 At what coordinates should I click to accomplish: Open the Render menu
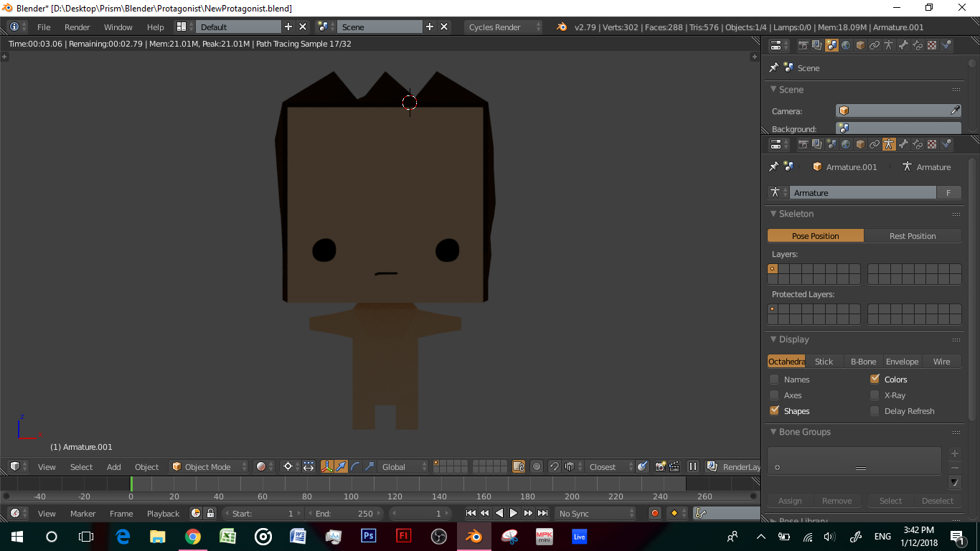tap(77, 27)
